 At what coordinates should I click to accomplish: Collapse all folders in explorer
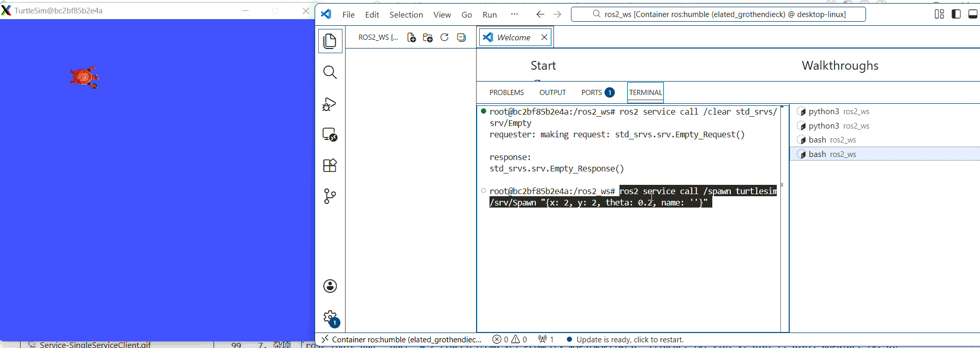coord(462,37)
